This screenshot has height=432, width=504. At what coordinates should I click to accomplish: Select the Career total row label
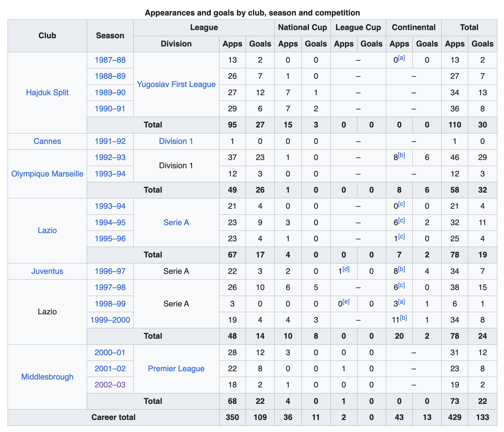(113, 417)
